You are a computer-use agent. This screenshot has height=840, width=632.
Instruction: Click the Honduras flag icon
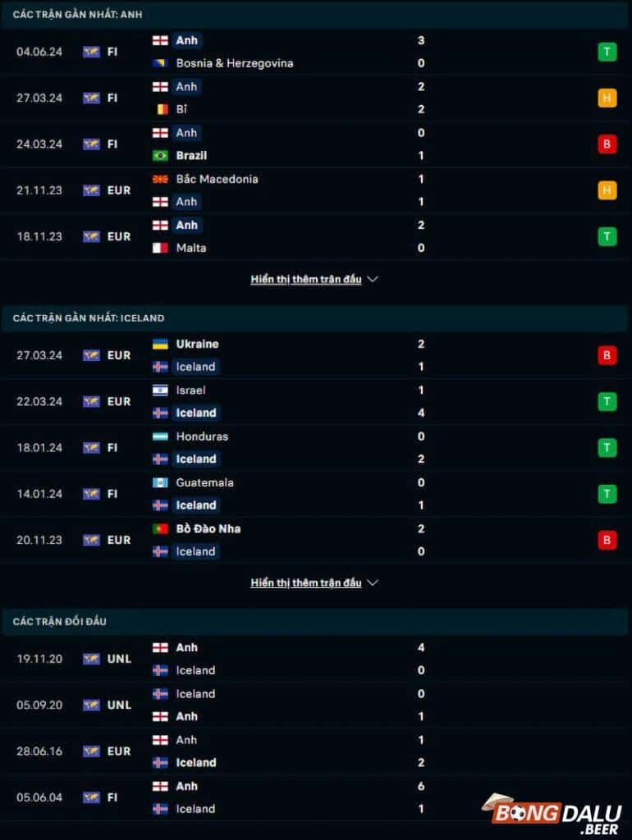point(158,436)
